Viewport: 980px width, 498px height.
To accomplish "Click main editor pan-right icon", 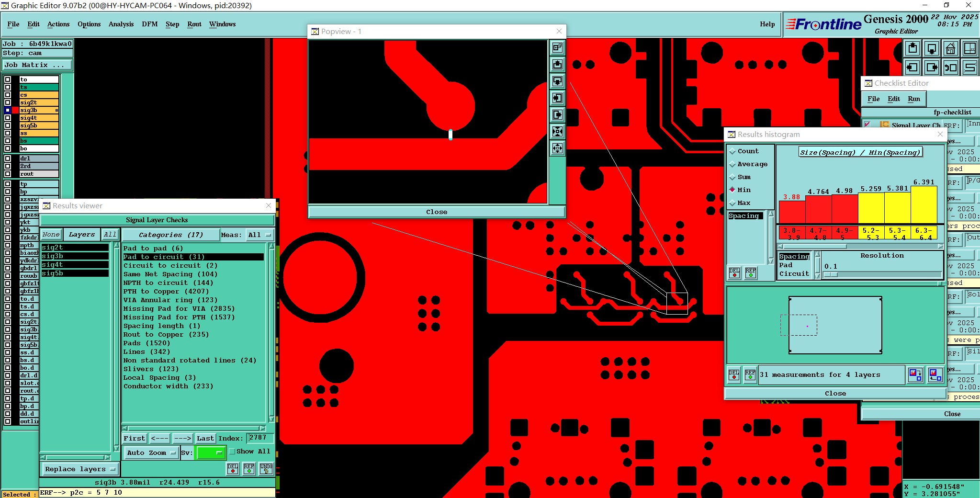I will [x=932, y=67].
